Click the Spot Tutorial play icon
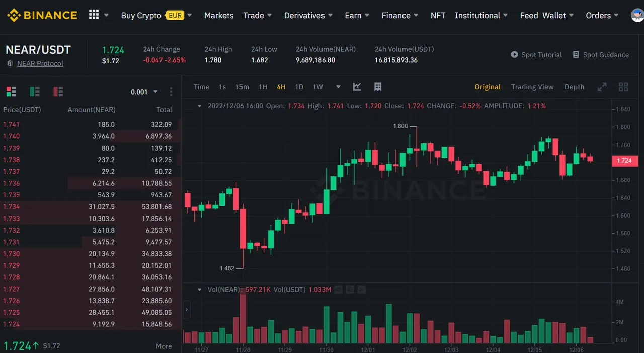The height and width of the screenshot is (353, 644). click(x=514, y=55)
